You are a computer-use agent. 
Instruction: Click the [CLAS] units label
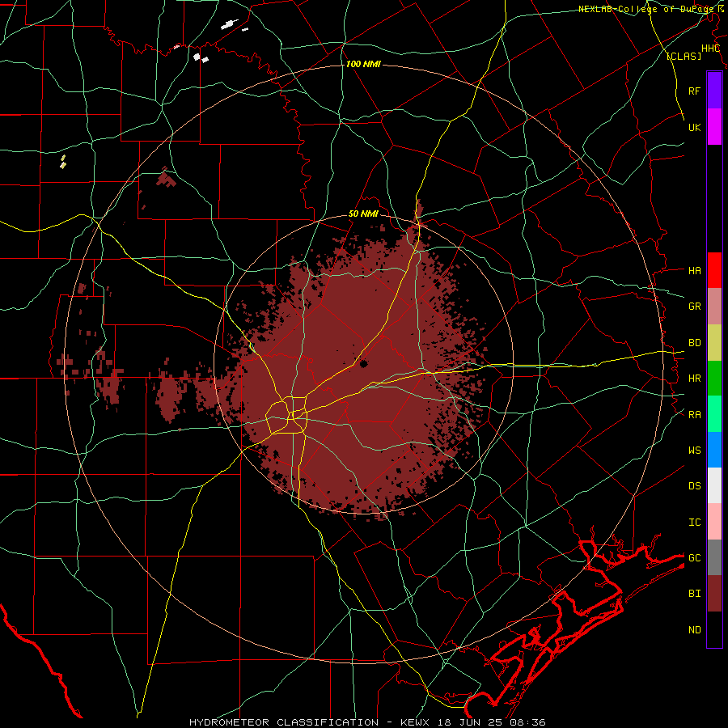coord(684,57)
